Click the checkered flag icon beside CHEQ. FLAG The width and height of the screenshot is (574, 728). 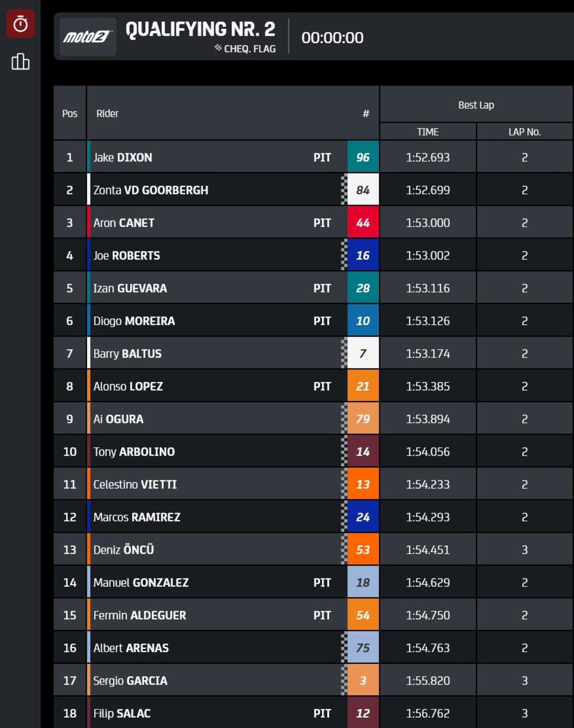click(218, 48)
